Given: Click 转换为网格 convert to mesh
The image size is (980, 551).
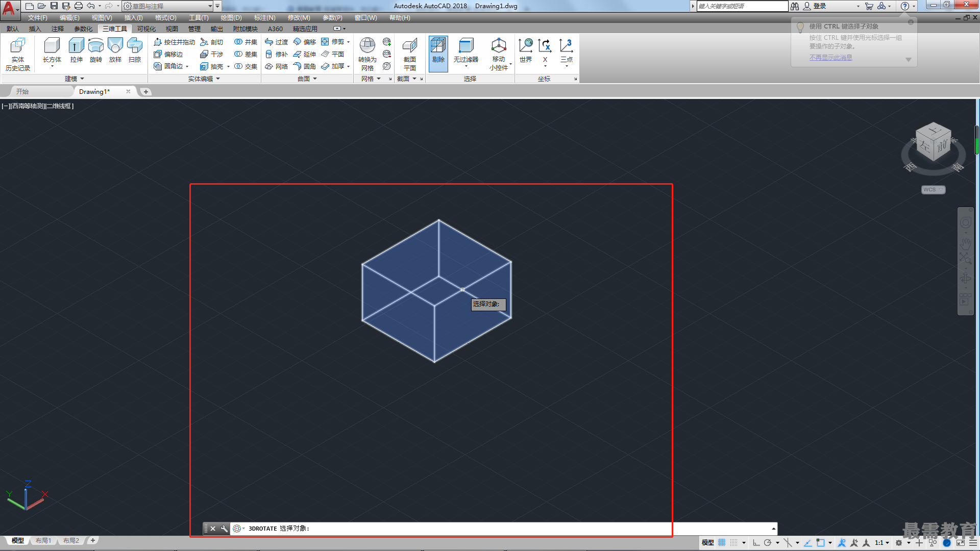Looking at the screenshot, I should [x=367, y=54].
